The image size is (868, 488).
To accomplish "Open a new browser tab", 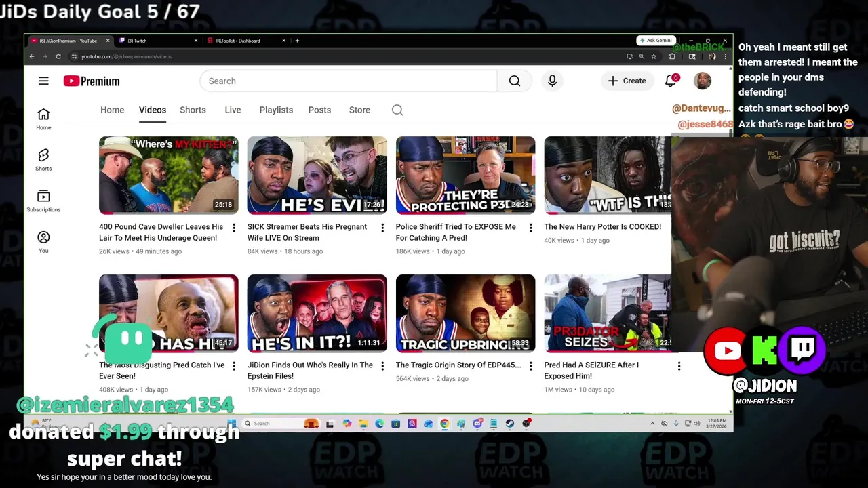I will coord(297,41).
